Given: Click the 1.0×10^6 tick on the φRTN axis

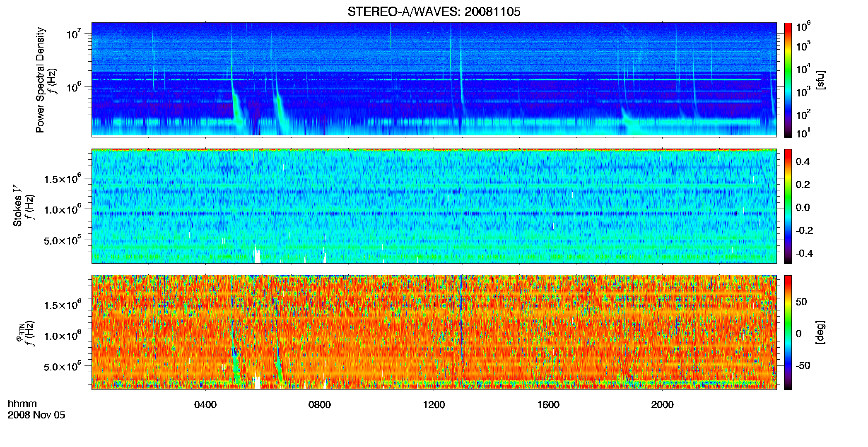Looking at the screenshot, I should pos(62,335).
